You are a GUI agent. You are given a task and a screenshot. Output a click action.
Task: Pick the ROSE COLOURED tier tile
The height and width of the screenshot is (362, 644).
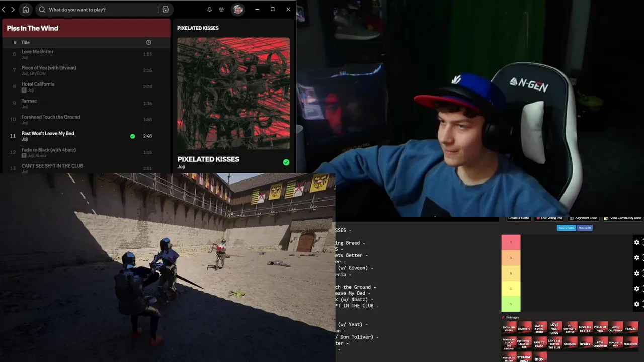pos(600,344)
